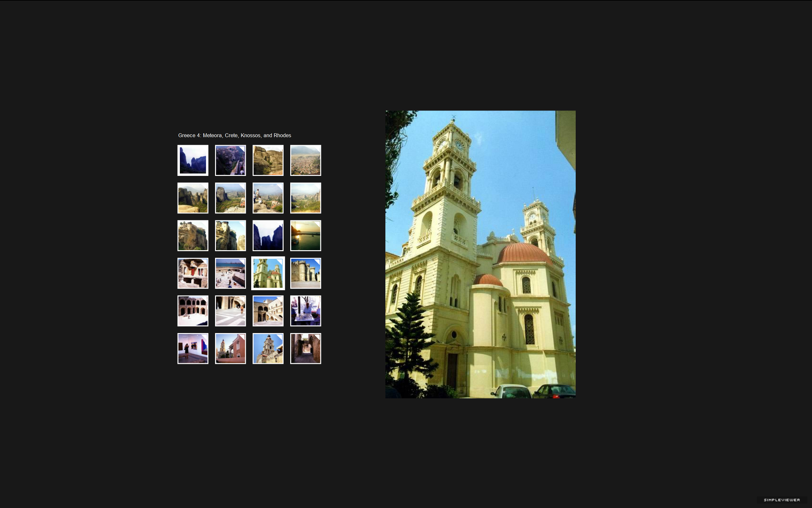Click the gallery title 'Greece 4: Meteora, Crete, Knossos, and Rhodes'

coord(234,135)
